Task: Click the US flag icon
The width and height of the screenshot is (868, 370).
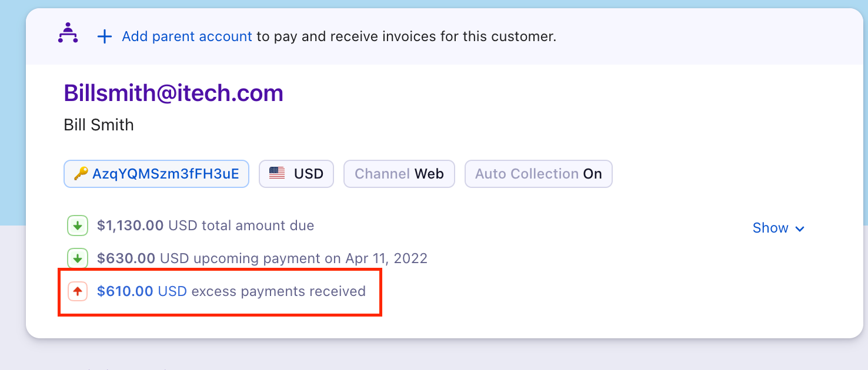Action: [x=277, y=174]
